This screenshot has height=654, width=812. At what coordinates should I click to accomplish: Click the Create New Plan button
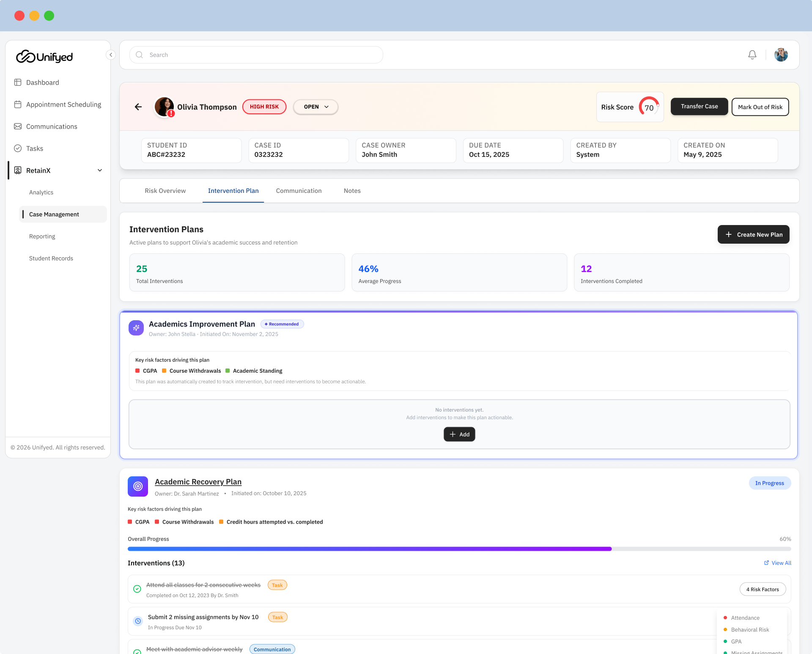point(753,234)
